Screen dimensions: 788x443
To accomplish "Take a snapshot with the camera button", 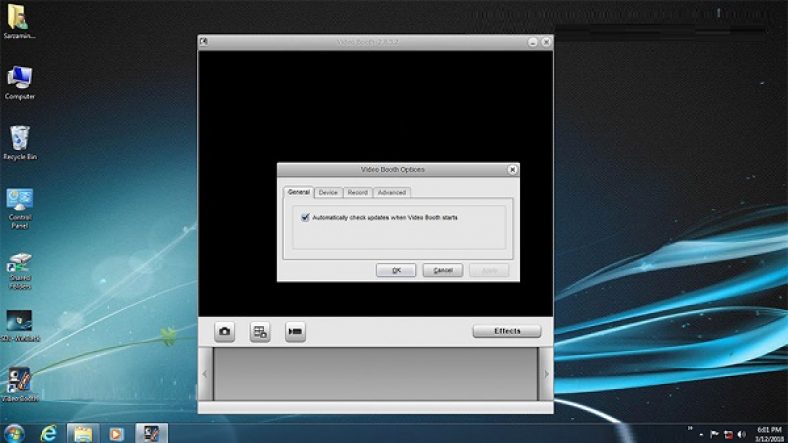I will 225,331.
